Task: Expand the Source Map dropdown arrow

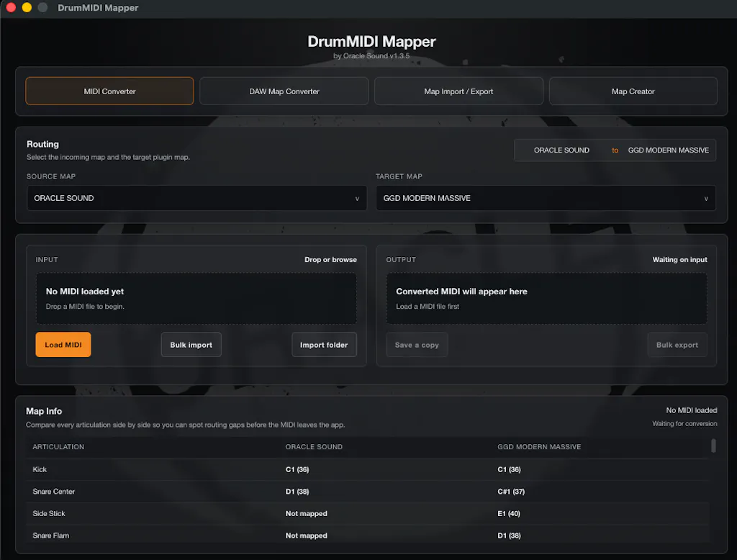Action: click(357, 199)
